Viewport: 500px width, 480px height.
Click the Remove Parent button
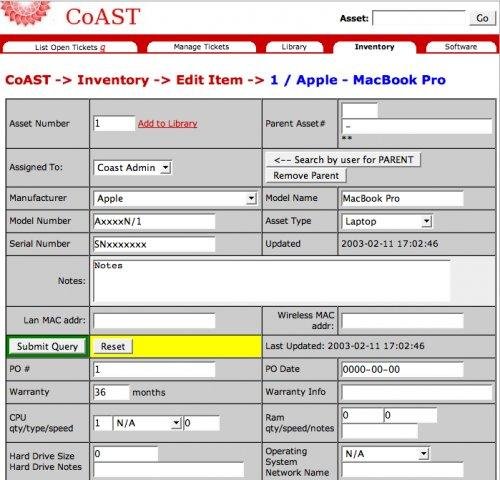[306, 176]
